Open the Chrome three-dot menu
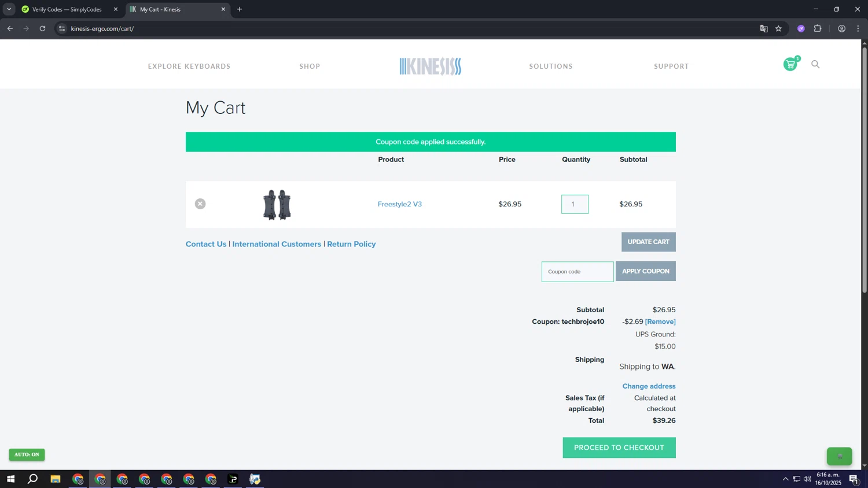The image size is (868, 488). [x=858, y=28]
